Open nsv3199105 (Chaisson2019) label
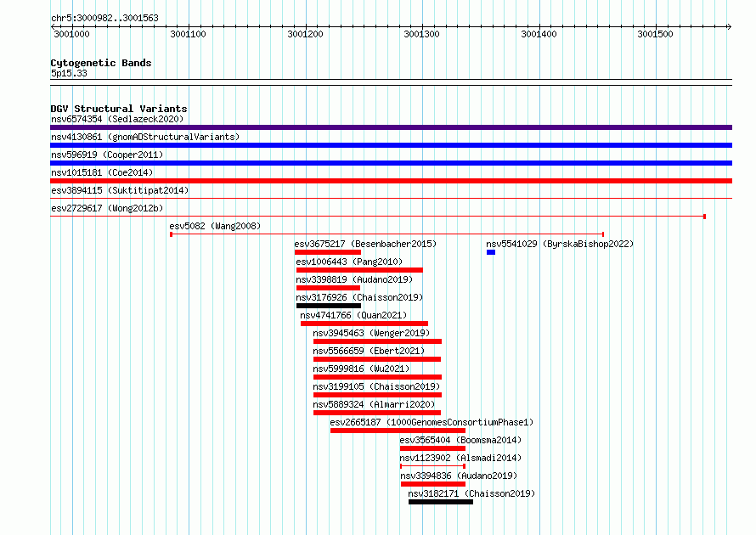 point(376,386)
